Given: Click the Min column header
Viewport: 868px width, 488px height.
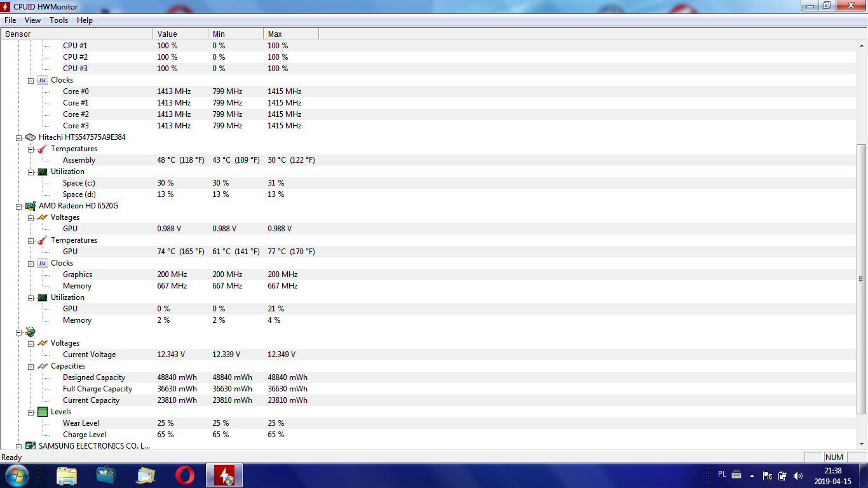Looking at the screenshot, I should [x=236, y=34].
